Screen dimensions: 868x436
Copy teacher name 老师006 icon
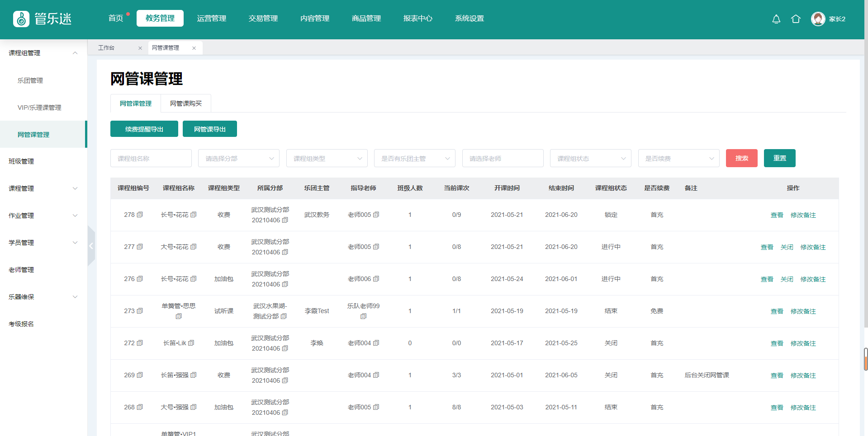click(x=376, y=279)
